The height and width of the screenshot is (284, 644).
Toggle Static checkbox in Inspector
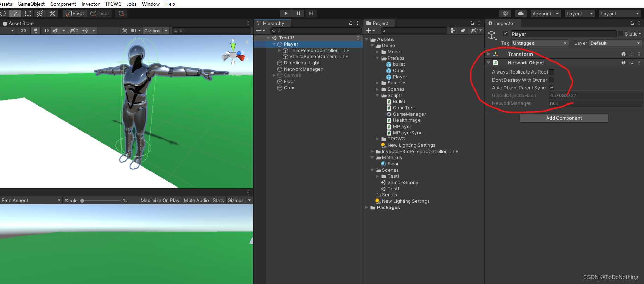[x=621, y=34]
